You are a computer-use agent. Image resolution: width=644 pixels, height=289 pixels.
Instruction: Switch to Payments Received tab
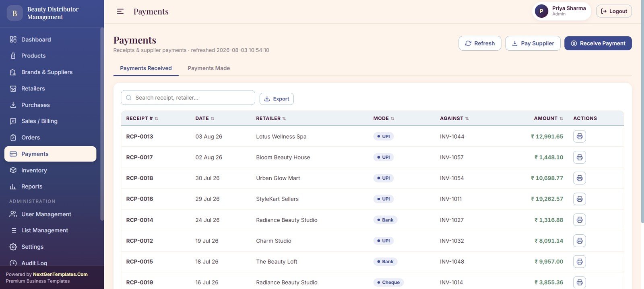tap(146, 68)
